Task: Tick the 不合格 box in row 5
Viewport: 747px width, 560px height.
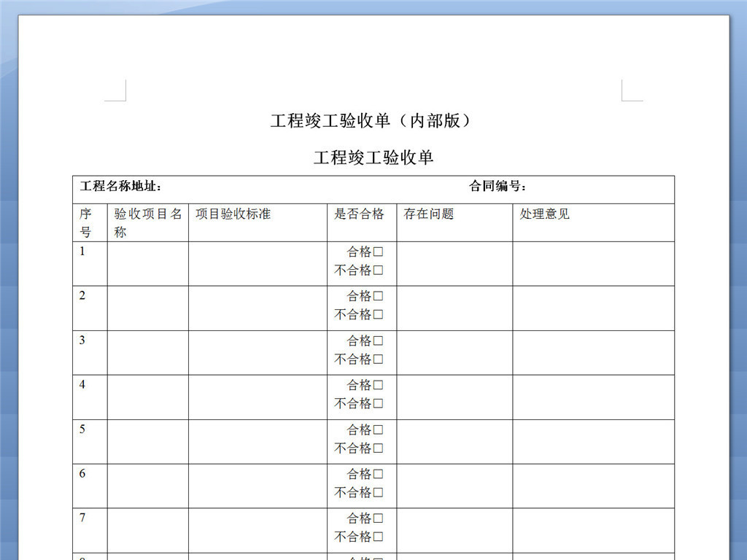Action: [378, 448]
